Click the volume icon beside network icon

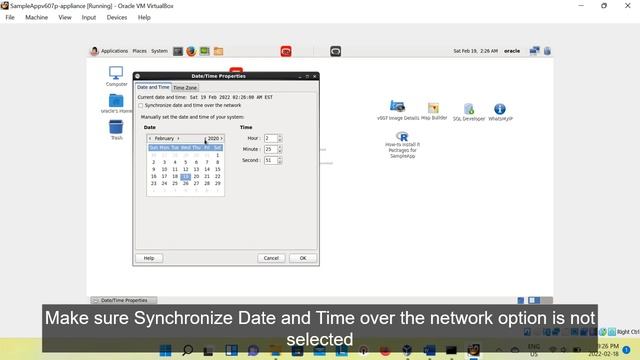coord(547,51)
